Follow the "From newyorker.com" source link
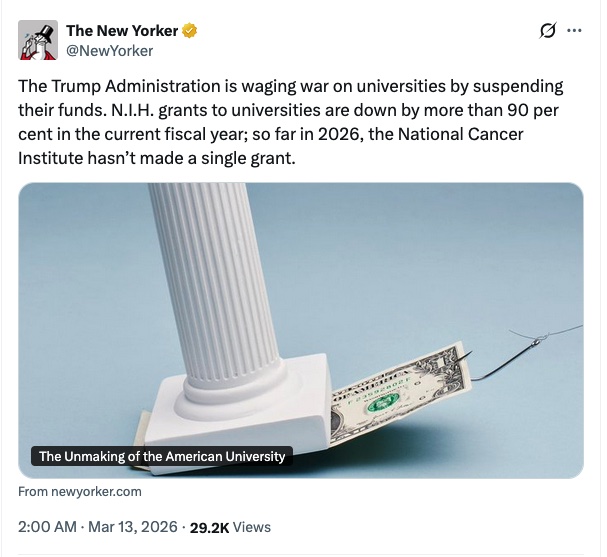Viewport: 607px width, 557px height. (80, 491)
